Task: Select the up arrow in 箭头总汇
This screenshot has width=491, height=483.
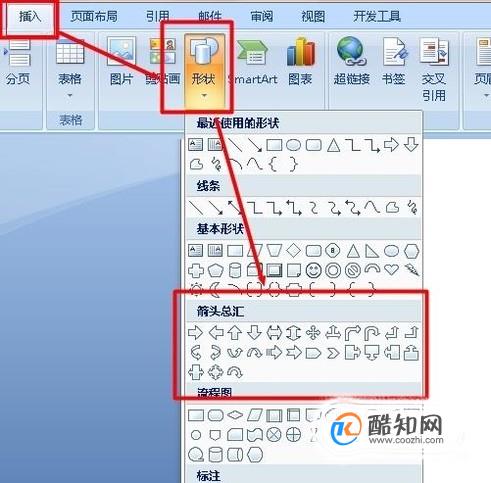Action: point(235,333)
